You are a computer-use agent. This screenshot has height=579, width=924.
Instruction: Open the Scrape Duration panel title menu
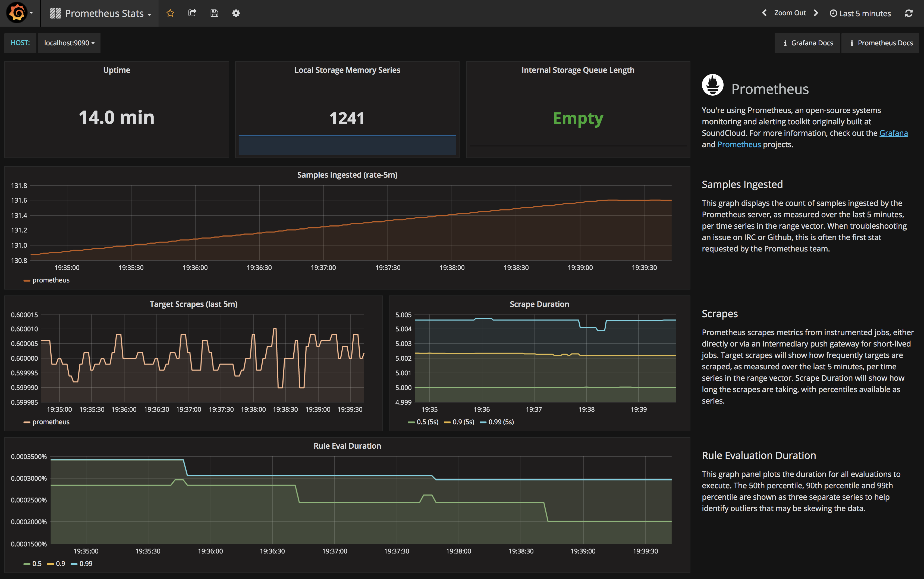pyautogui.click(x=539, y=304)
